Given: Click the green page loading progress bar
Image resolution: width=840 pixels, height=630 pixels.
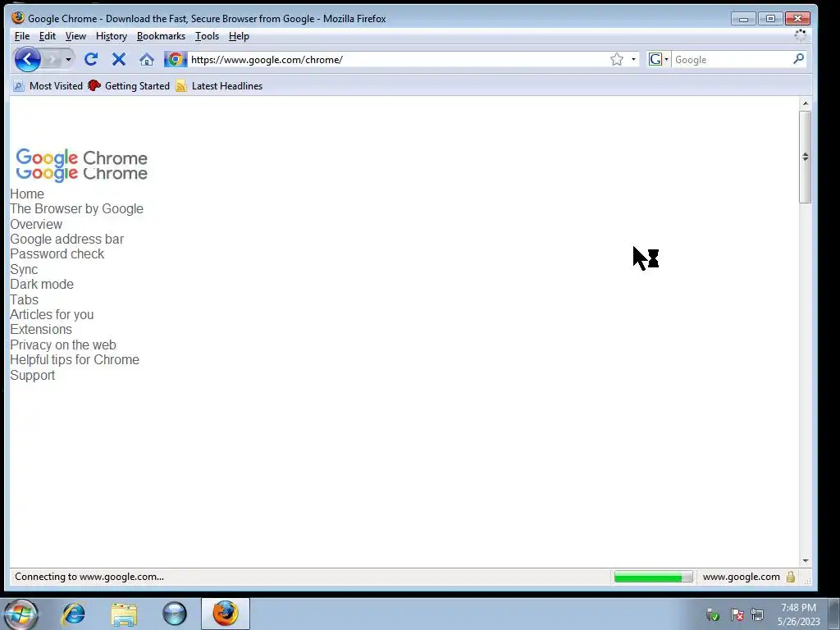Looking at the screenshot, I should pyautogui.click(x=653, y=577).
